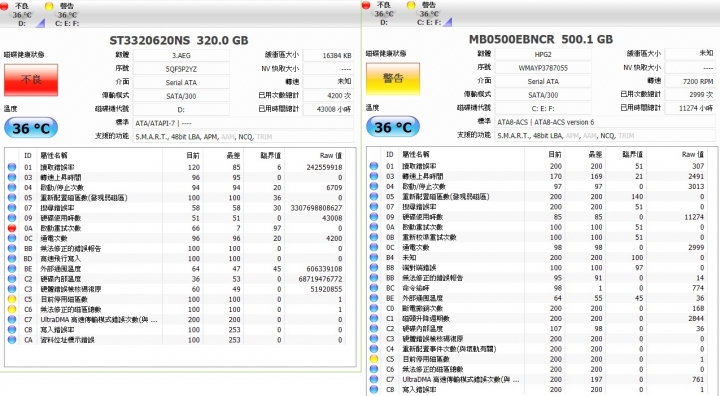
Task: Select the yellow C: E: F: disk tab in right window
Action: pos(428,14)
